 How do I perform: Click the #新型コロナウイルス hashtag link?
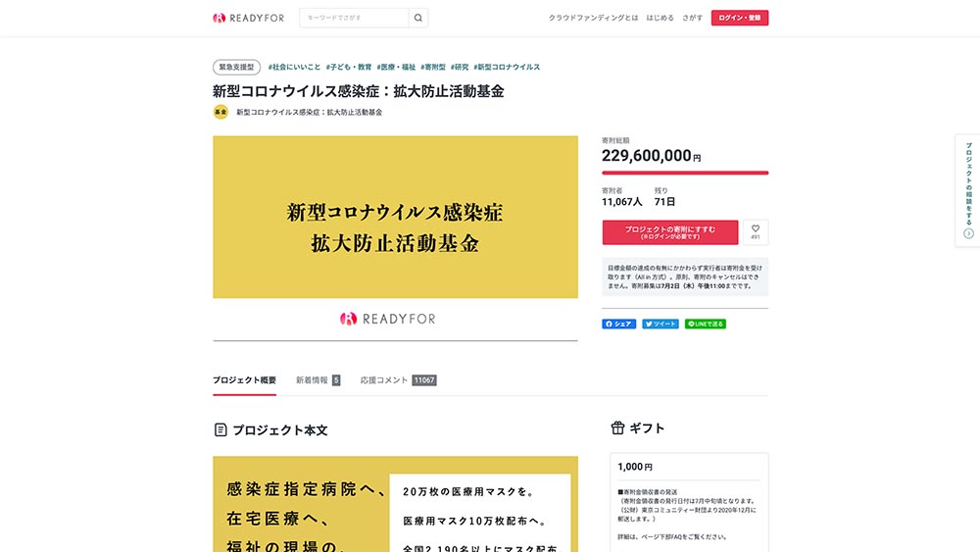[507, 68]
